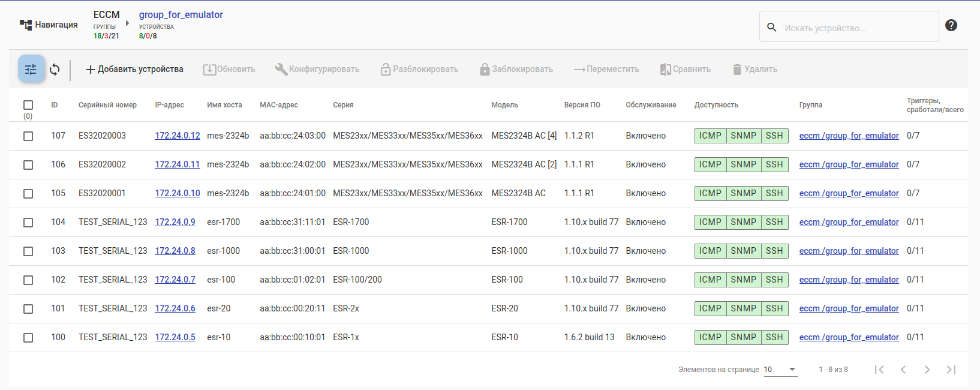The width and height of the screenshot is (980, 390).
Task: Toggle the select-all checkbox in header
Action: point(28,105)
